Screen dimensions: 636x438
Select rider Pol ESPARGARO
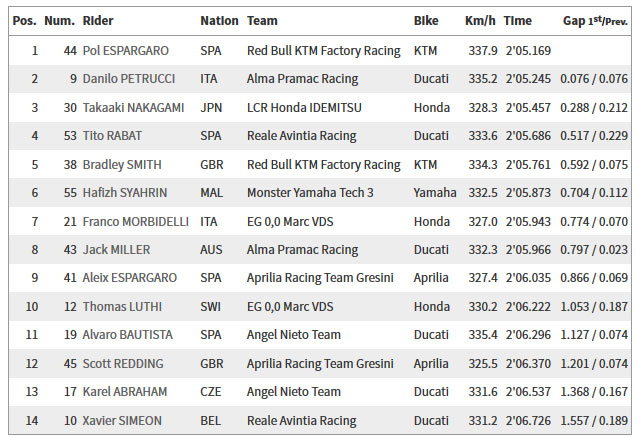coord(126,51)
